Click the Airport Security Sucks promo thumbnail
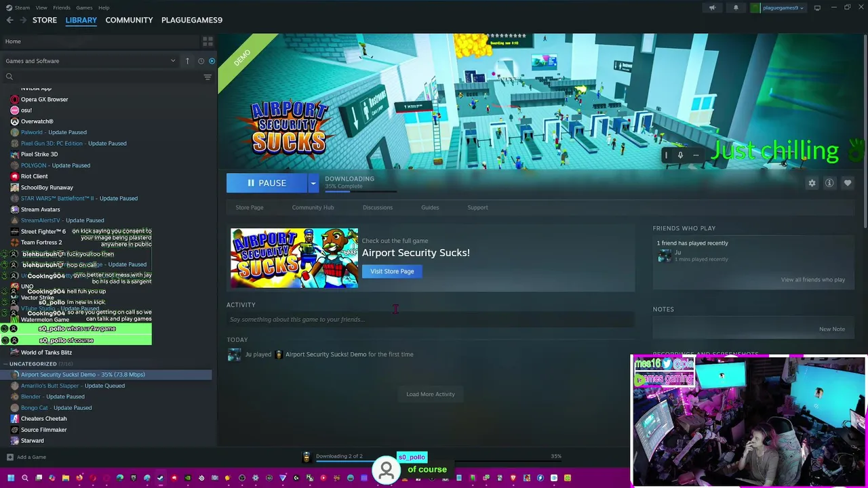The height and width of the screenshot is (488, 868). tap(294, 258)
